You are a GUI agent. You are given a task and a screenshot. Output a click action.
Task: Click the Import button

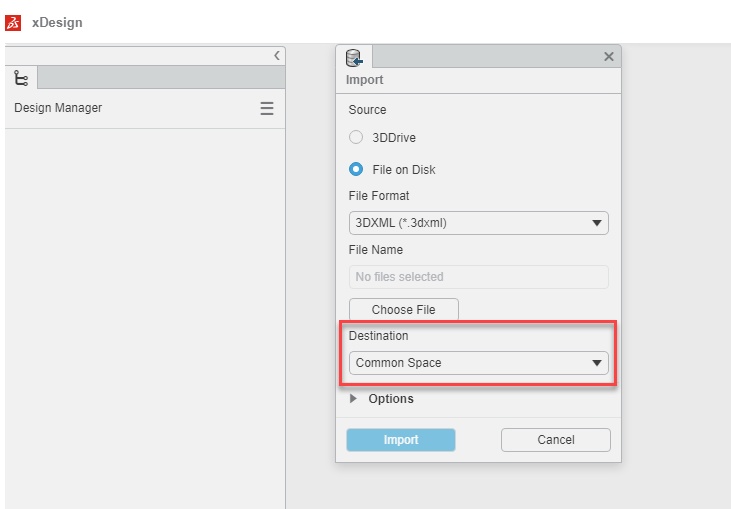click(401, 440)
